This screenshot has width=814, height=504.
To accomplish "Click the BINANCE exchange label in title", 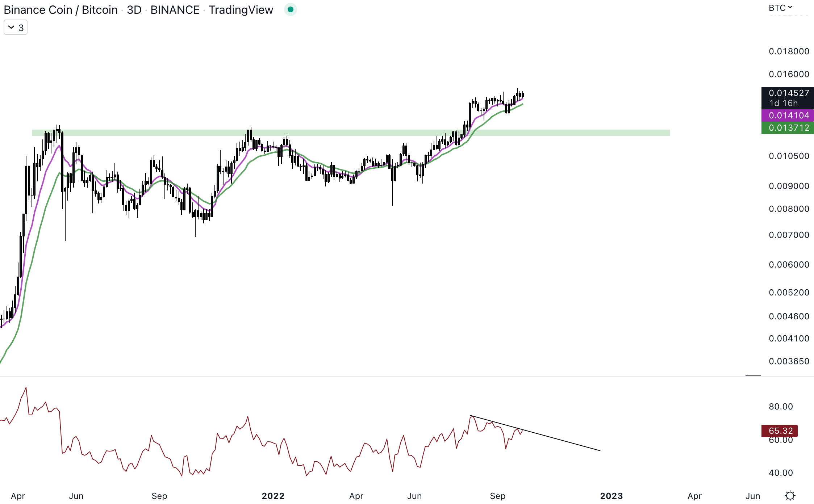I will pyautogui.click(x=175, y=10).
